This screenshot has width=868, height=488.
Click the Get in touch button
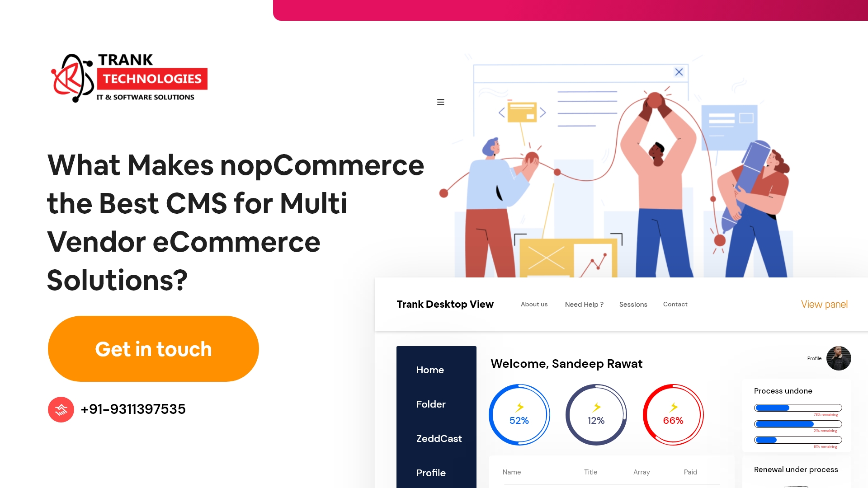tap(153, 348)
